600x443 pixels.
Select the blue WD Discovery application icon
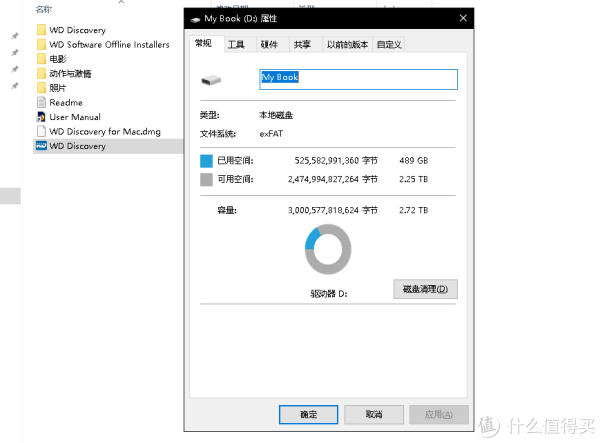(41, 146)
